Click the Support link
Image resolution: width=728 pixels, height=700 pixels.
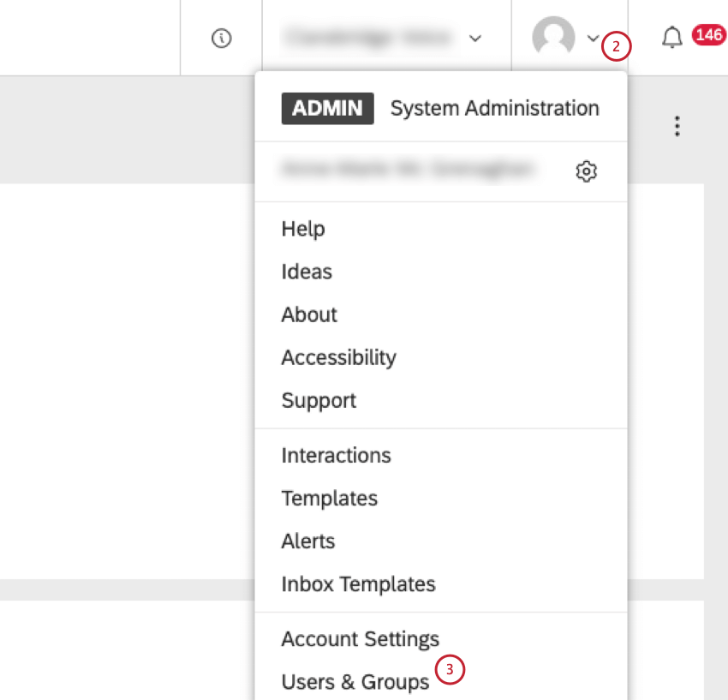[319, 400]
